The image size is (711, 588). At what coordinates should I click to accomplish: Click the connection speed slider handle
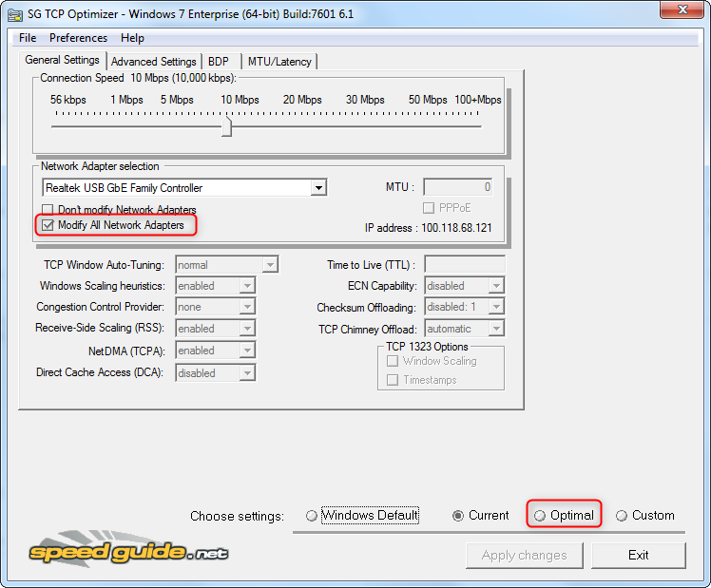[x=227, y=126]
